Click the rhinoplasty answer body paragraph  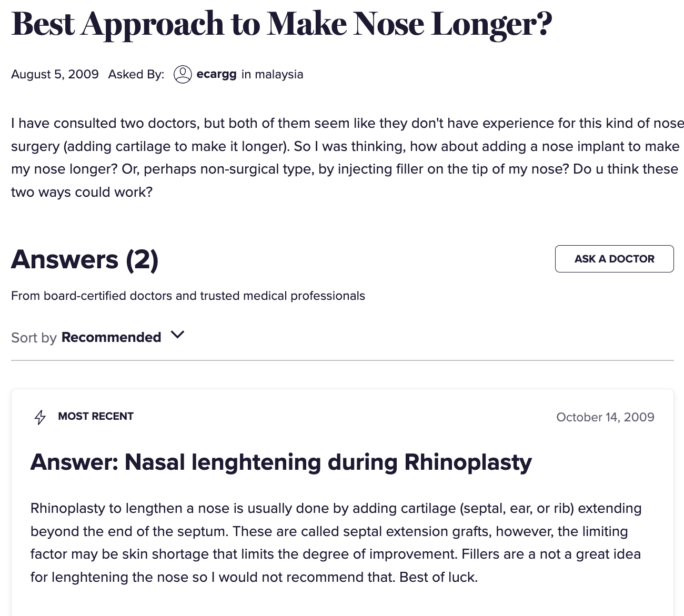(x=336, y=542)
